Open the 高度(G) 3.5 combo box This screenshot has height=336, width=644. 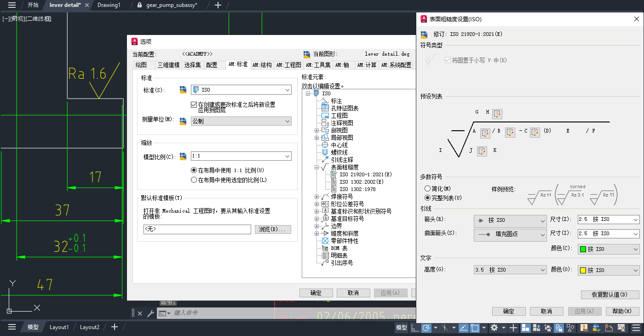[510, 270]
